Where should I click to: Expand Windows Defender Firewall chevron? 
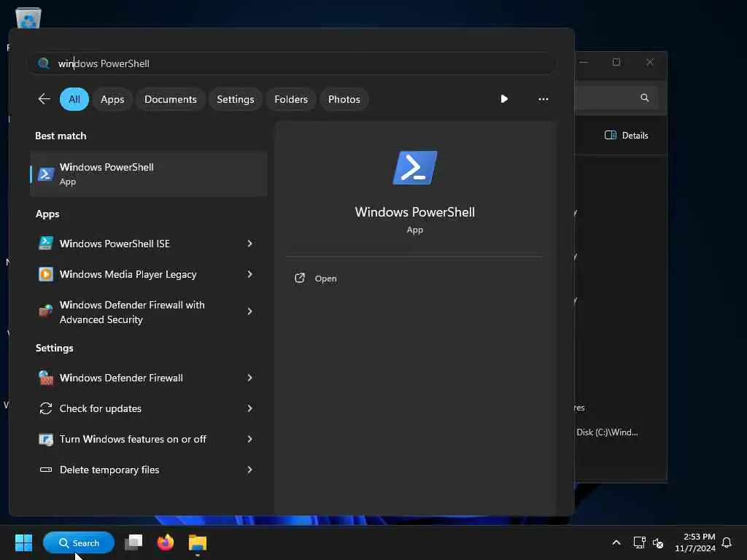point(249,378)
